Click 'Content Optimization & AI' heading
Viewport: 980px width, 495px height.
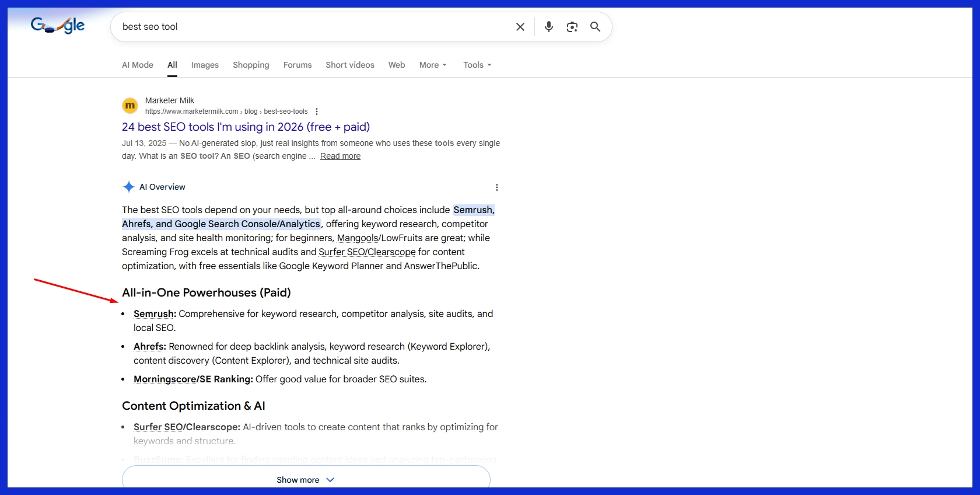[194, 406]
